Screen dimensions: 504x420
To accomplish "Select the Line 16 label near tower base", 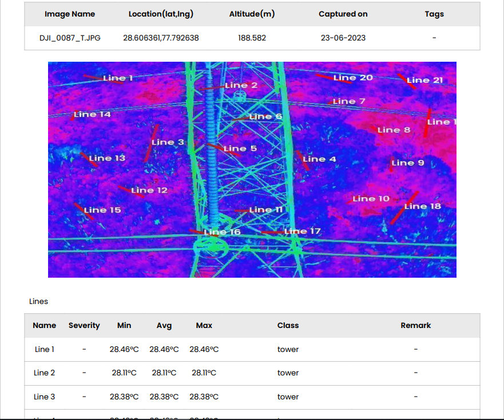I will (222, 232).
